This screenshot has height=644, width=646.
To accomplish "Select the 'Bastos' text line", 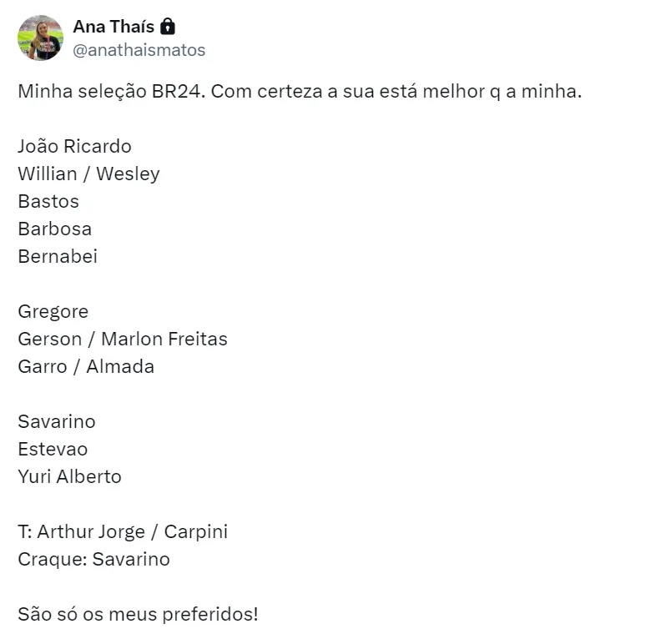I will (x=48, y=201).
